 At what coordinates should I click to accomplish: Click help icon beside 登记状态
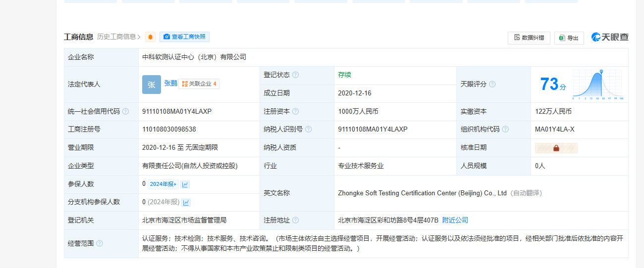(x=295, y=75)
